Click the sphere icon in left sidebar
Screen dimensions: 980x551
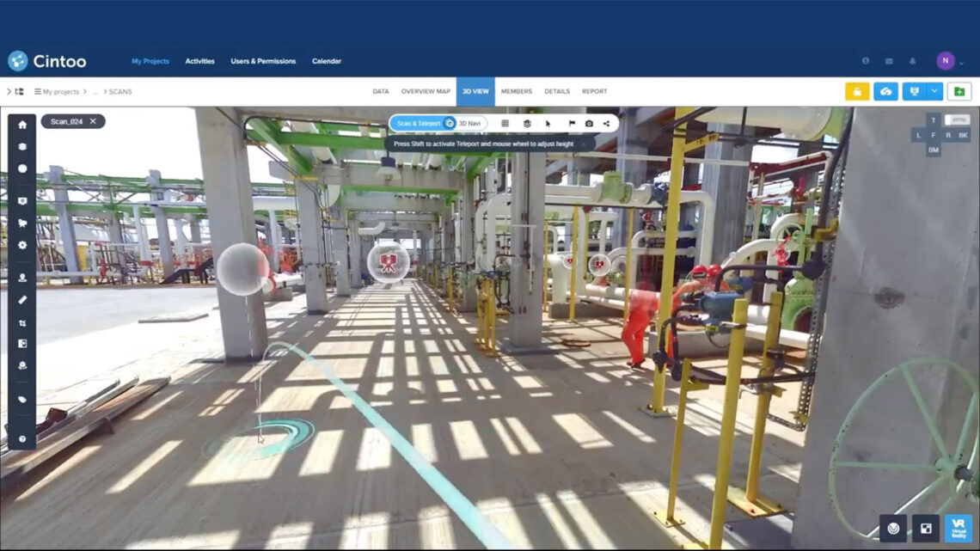click(x=22, y=168)
